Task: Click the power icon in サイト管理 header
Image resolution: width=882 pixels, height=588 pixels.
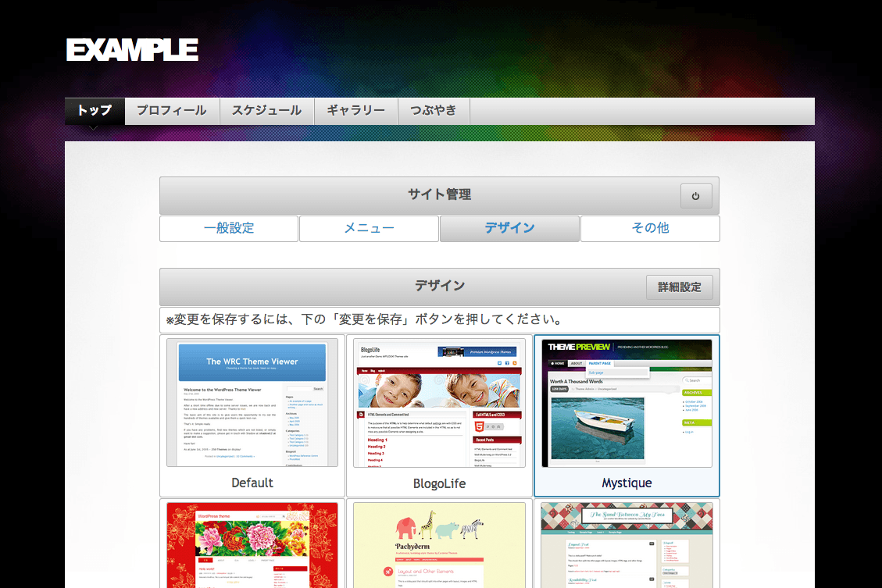Action: (x=695, y=196)
